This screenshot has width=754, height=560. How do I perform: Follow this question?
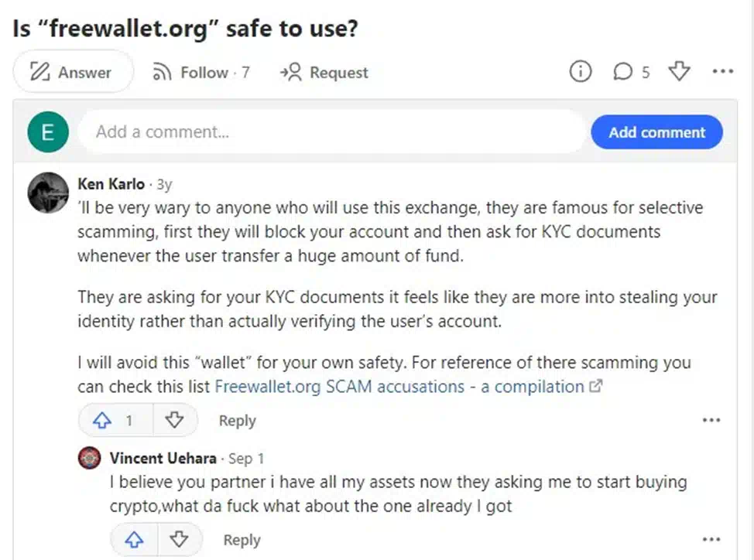click(201, 73)
